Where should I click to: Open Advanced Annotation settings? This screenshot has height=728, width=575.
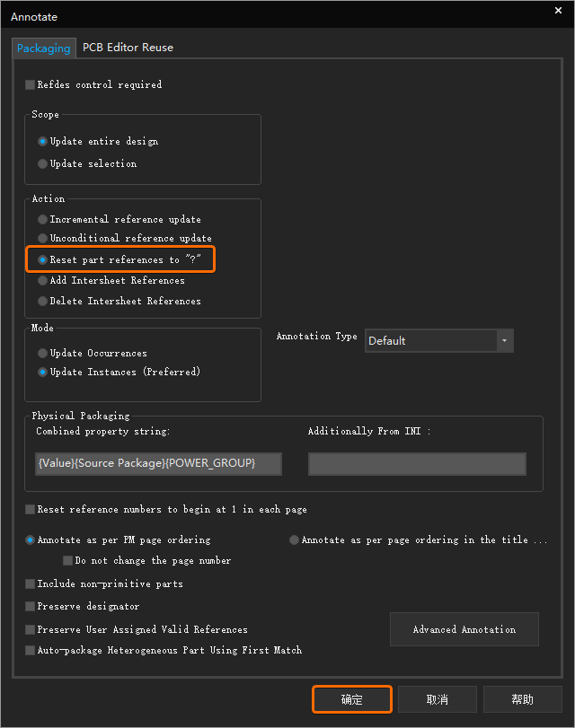point(464,629)
